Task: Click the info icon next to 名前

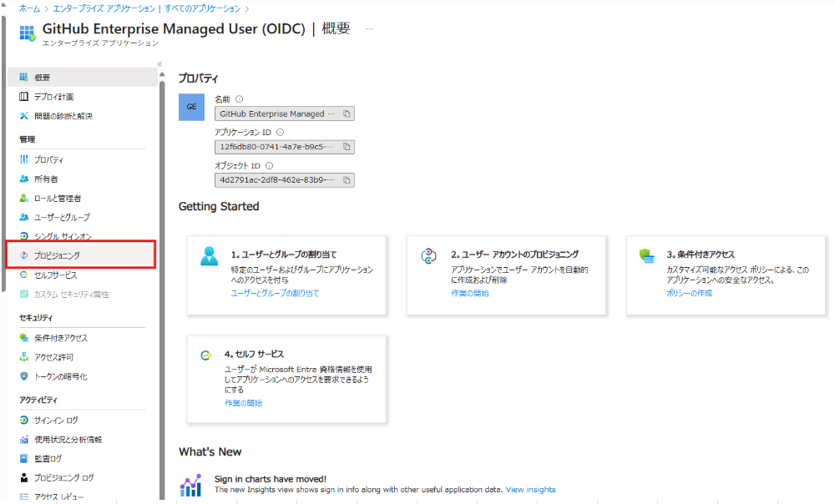Action: 239,99
